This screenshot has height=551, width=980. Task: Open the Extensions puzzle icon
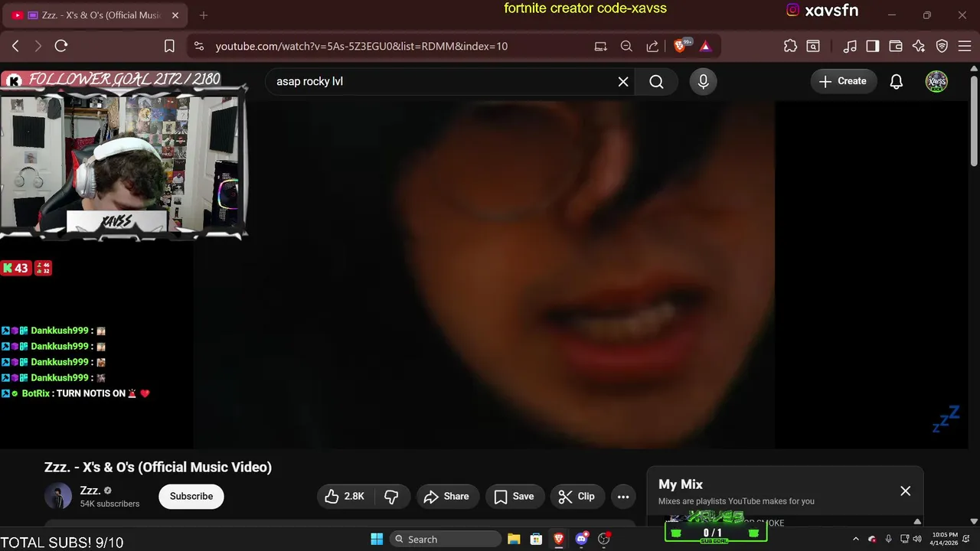pos(790,46)
